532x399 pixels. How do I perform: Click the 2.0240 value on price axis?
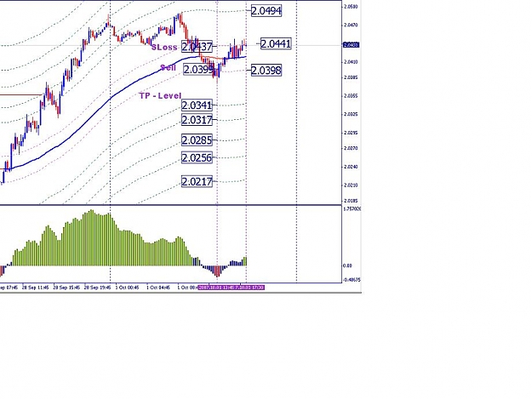pos(351,167)
